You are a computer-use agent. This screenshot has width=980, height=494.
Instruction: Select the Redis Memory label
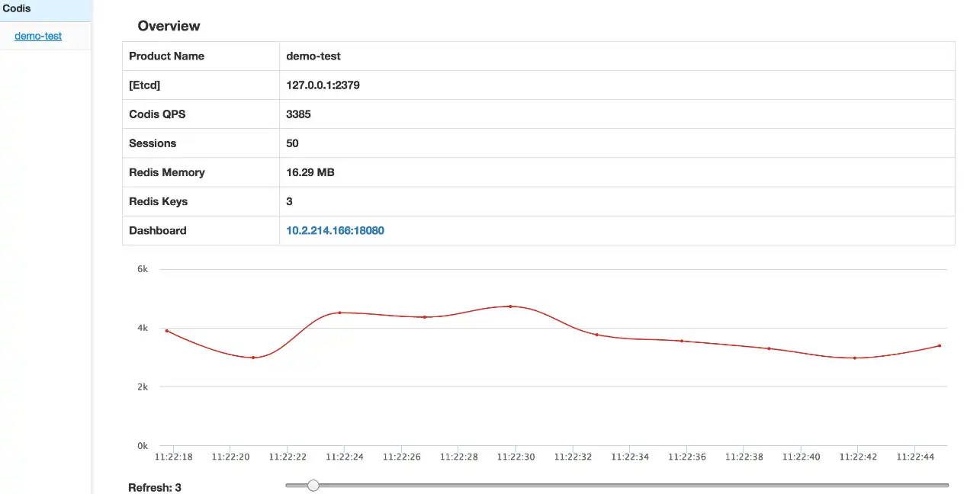[x=167, y=172]
